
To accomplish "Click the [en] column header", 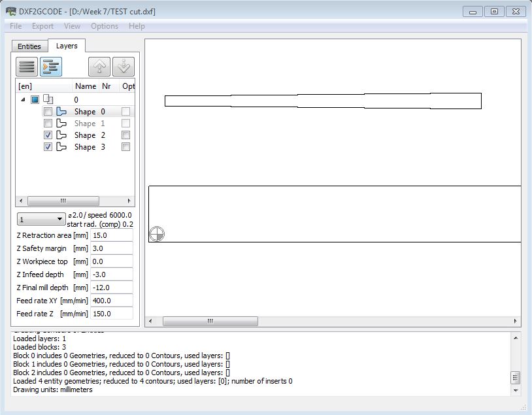I will (x=44, y=86).
